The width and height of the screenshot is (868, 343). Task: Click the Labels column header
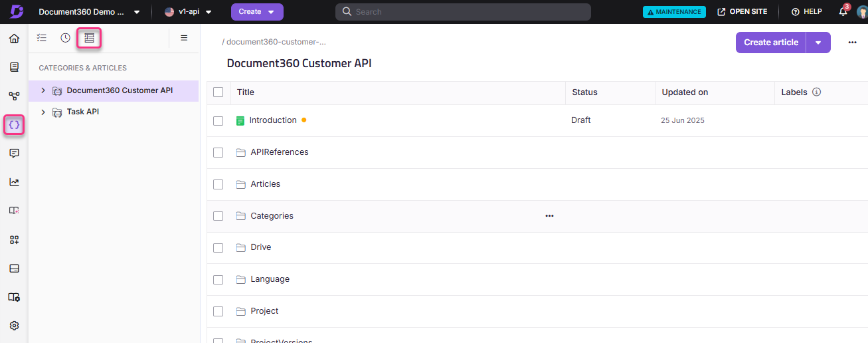[794, 92]
